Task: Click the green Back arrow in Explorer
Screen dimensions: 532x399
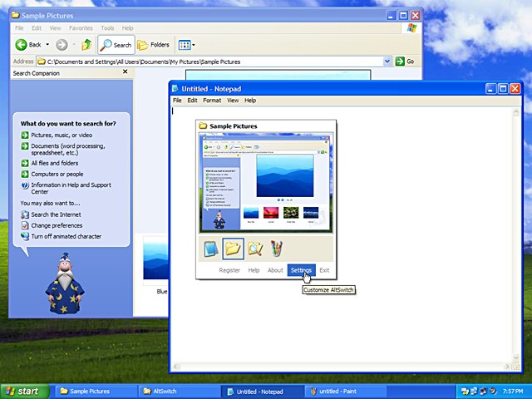Action: point(21,45)
